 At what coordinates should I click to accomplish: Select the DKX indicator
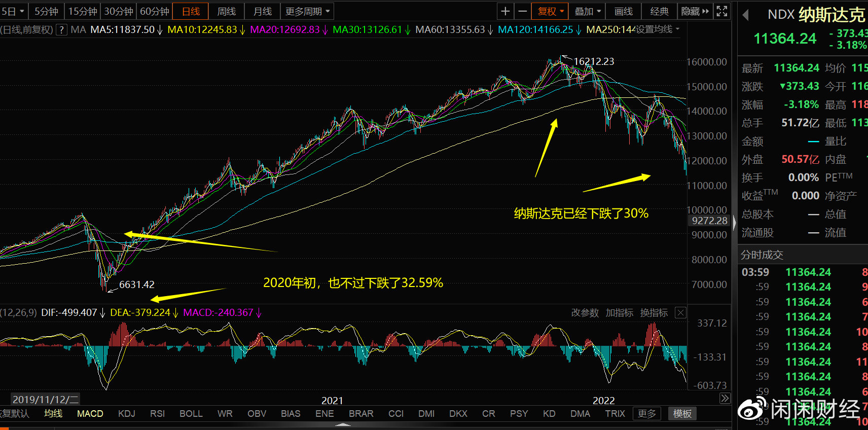[x=458, y=414]
